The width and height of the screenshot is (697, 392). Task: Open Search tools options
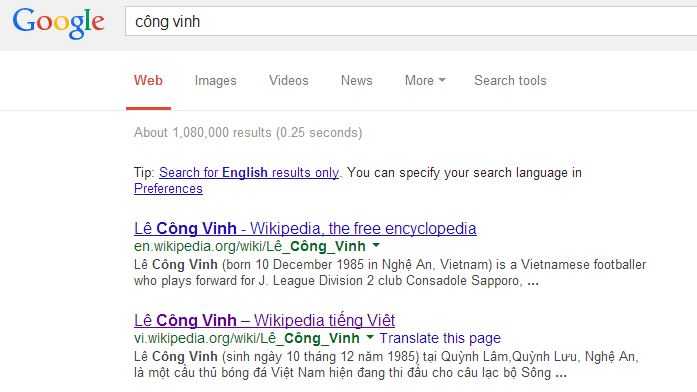point(510,80)
